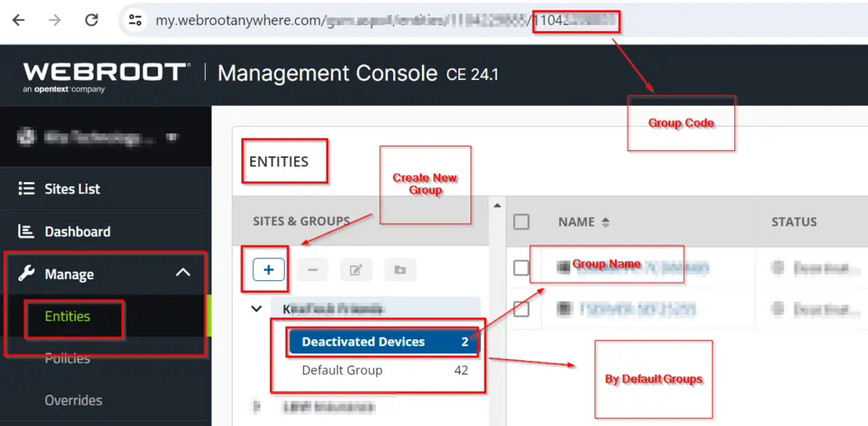This screenshot has width=868, height=426.
Task: Click the SITES & GROUPS heading
Action: click(x=301, y=220)
